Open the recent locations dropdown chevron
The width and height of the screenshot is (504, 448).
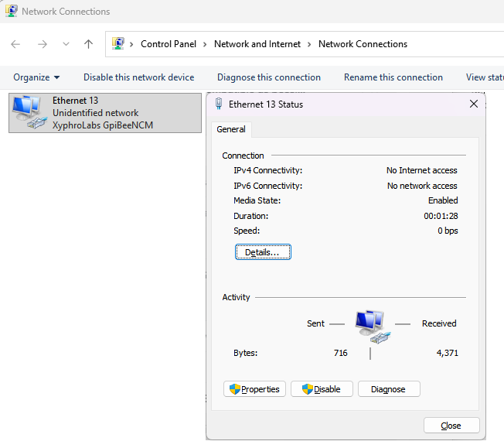(66, 44)
